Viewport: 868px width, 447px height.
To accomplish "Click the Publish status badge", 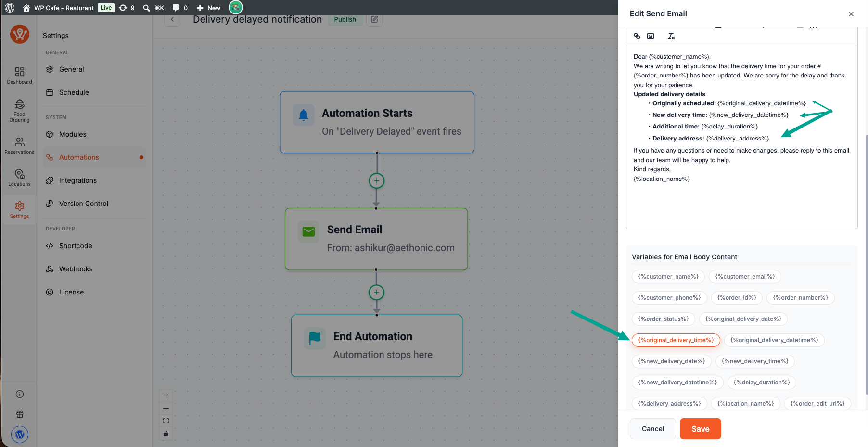I will coord(345,19).
